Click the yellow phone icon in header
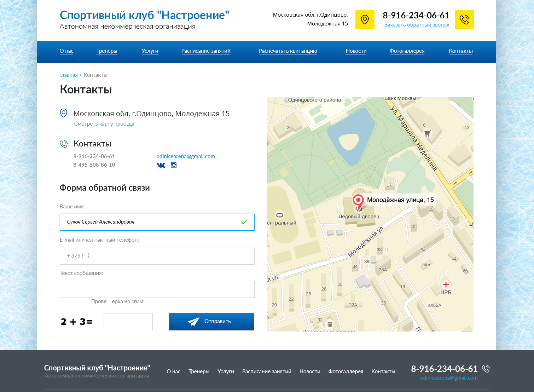The width and height of the screenshot is (534, 392). click(464, 19)
